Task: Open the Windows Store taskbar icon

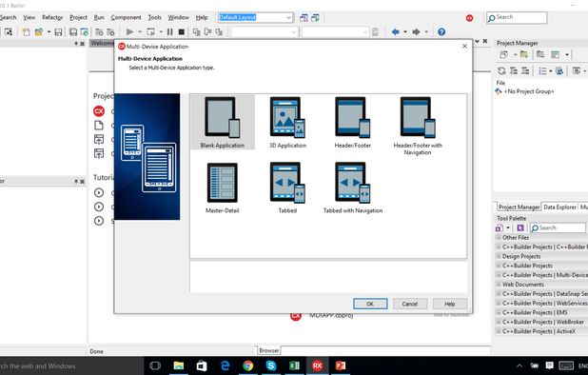Action: (x=202, y=365)
